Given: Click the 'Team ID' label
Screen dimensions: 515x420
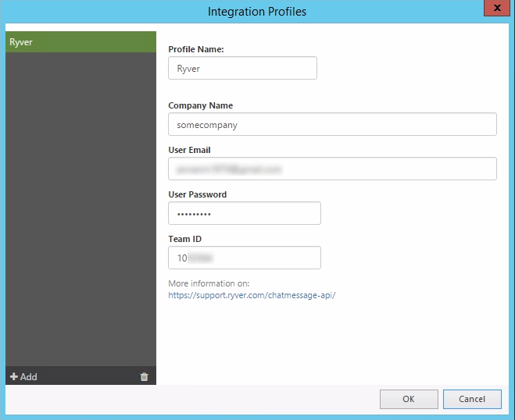Looking at the screenshot, I should tap(185, 239).
